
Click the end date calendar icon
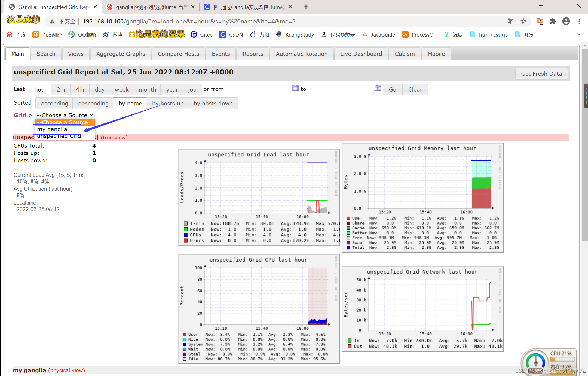(378, 88)
